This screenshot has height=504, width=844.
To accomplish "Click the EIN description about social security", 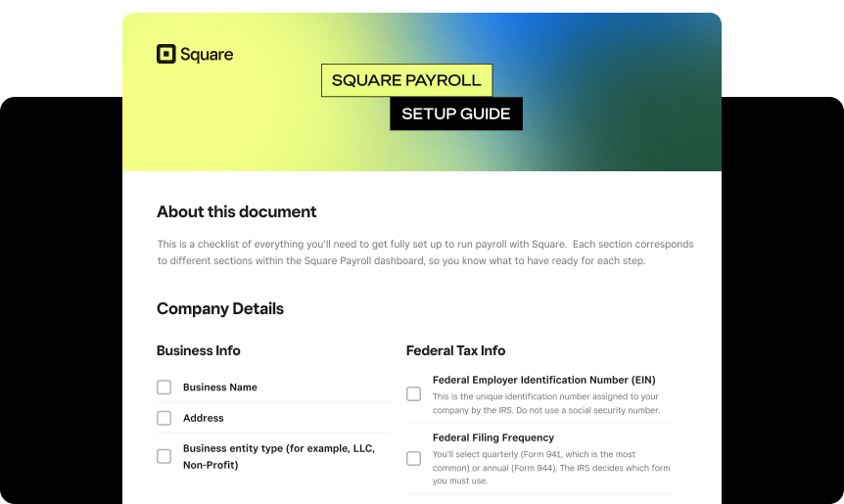I will click(545, 403).
